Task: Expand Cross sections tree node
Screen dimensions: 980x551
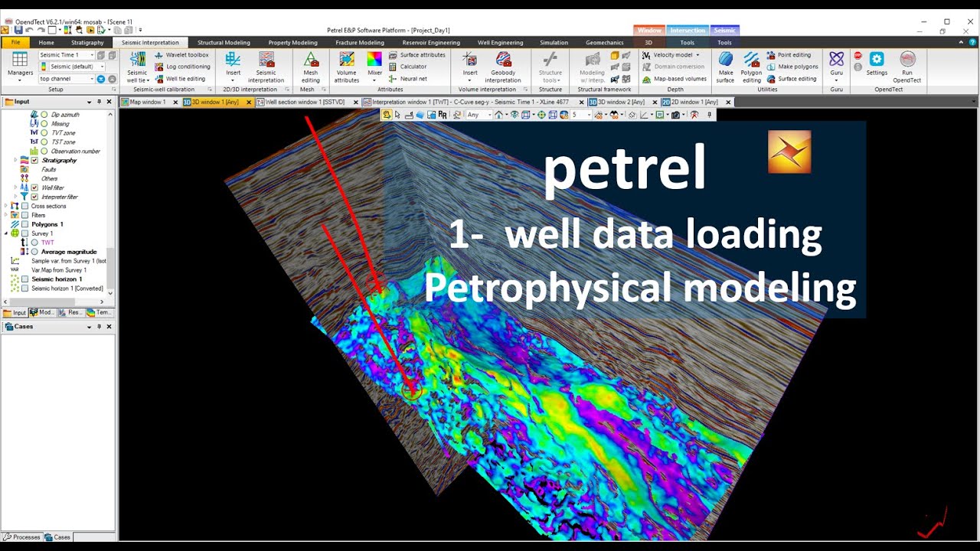Action: coord(7,206)
